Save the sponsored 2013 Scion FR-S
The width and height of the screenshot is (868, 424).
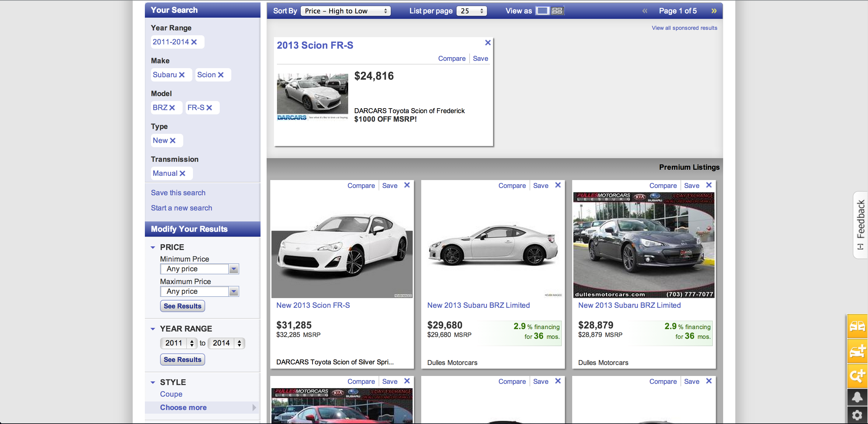click(x=480, y=58)
